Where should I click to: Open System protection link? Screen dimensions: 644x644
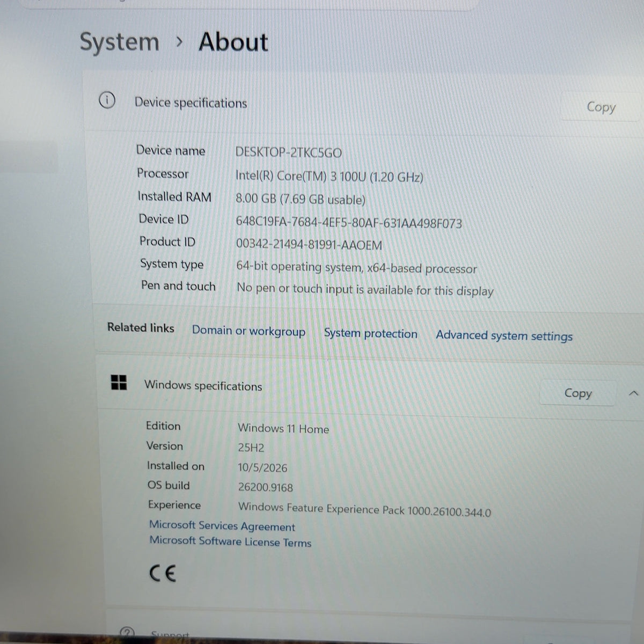tap(370, 333)
